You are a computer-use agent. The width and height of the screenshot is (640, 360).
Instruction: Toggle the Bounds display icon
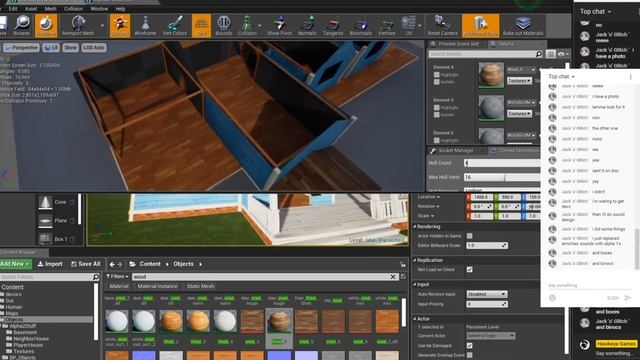tap(224, 25)
